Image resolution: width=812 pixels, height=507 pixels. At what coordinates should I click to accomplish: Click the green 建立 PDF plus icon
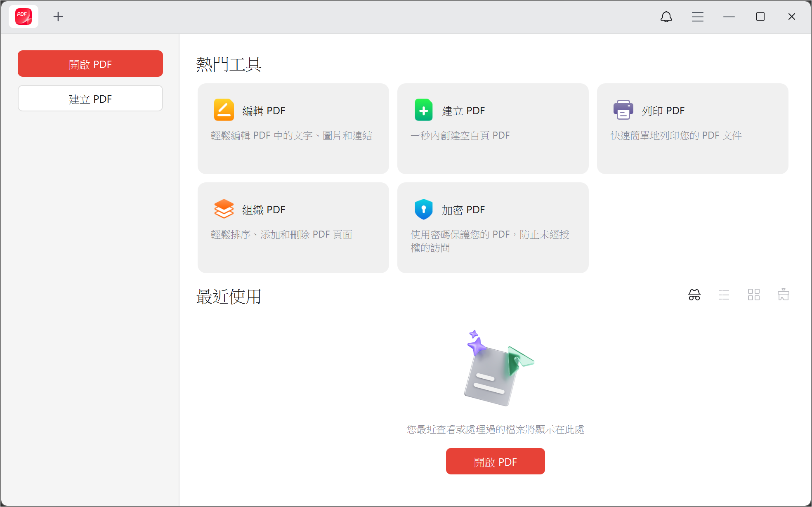(423, 110)
